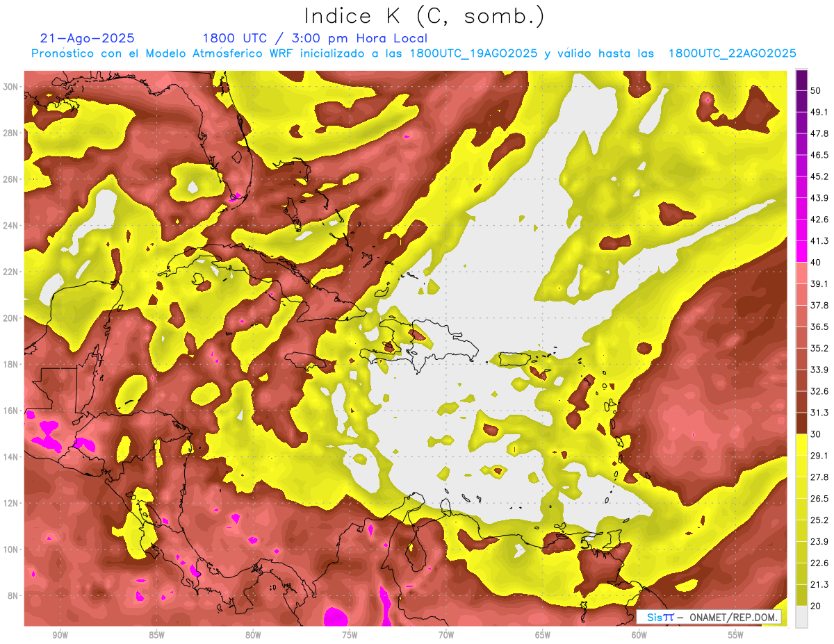The width and height of the screenshot is (834, 644).
Task: Click the '55W' longitude label
Action: pos(736,635)
